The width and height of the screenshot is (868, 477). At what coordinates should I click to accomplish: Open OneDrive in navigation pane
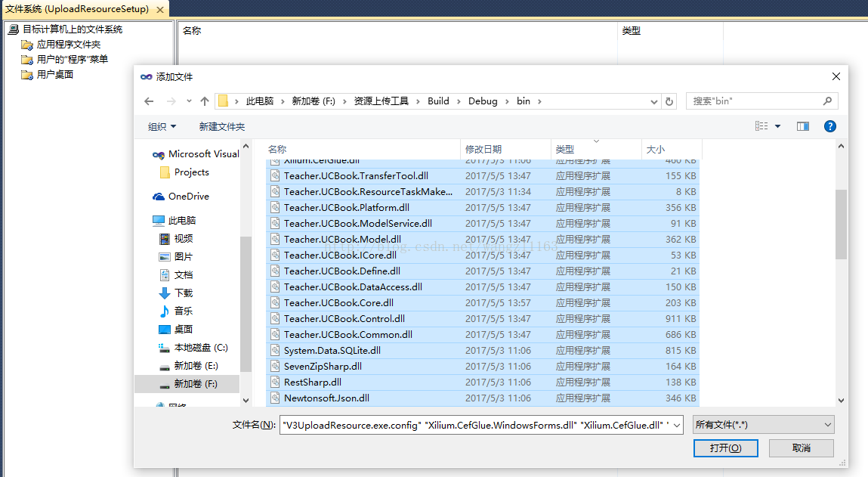coord(181,196)
